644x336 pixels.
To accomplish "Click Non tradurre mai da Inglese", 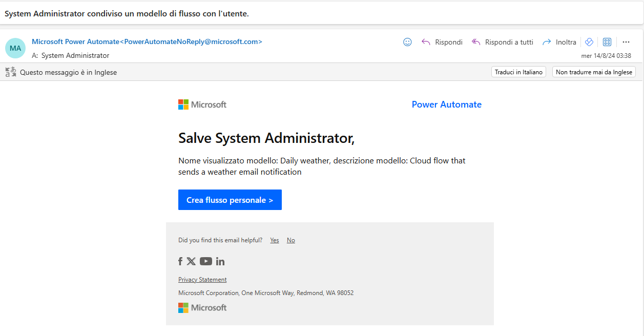I will click(x=594, y=72).
